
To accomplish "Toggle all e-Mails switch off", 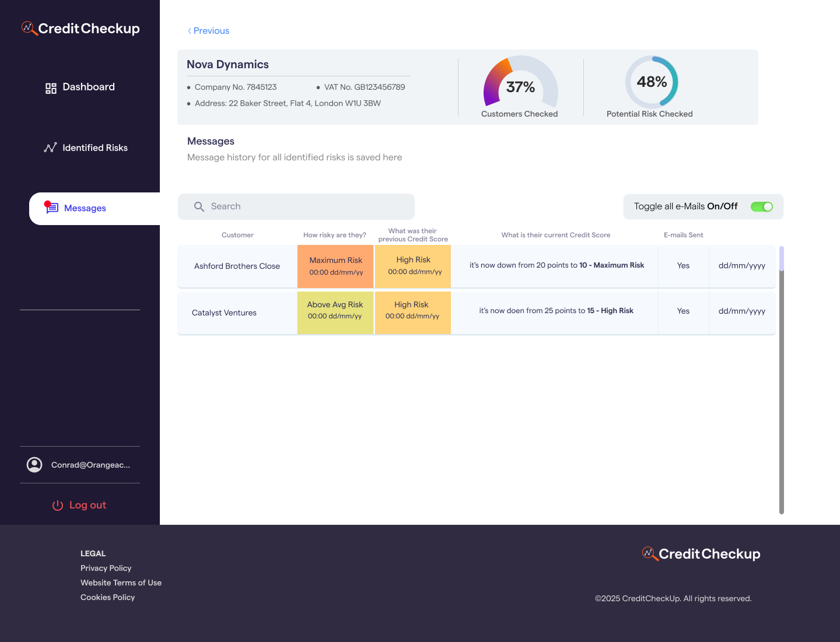I will click(x=761, y=206).
